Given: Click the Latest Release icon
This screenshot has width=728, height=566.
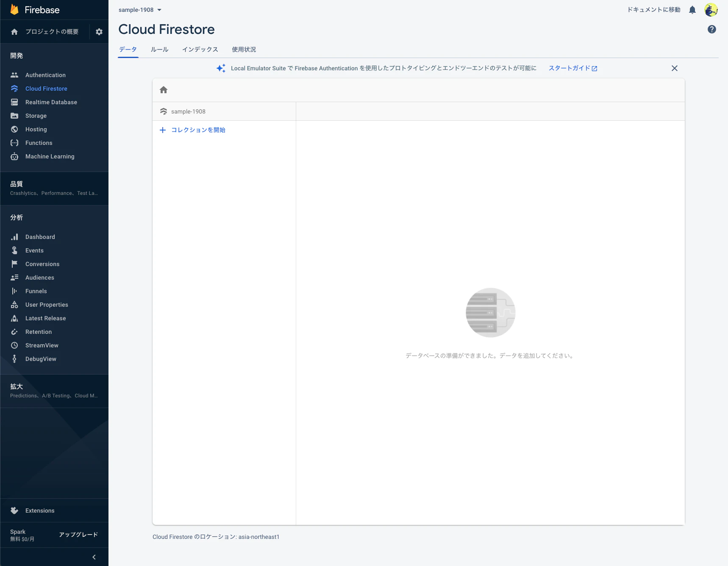Looking at the screenshot, I should click(x=14, y=318).
